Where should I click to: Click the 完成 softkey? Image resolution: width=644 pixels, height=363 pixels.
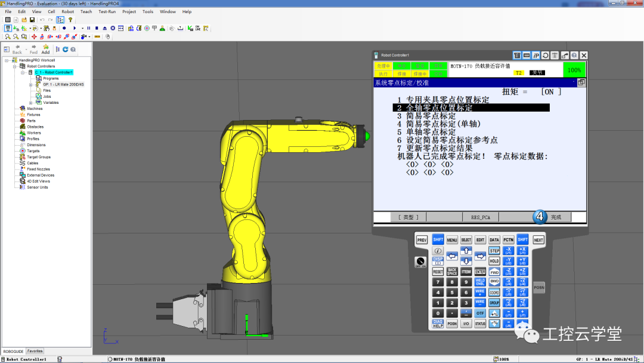(x=556, y=217)
